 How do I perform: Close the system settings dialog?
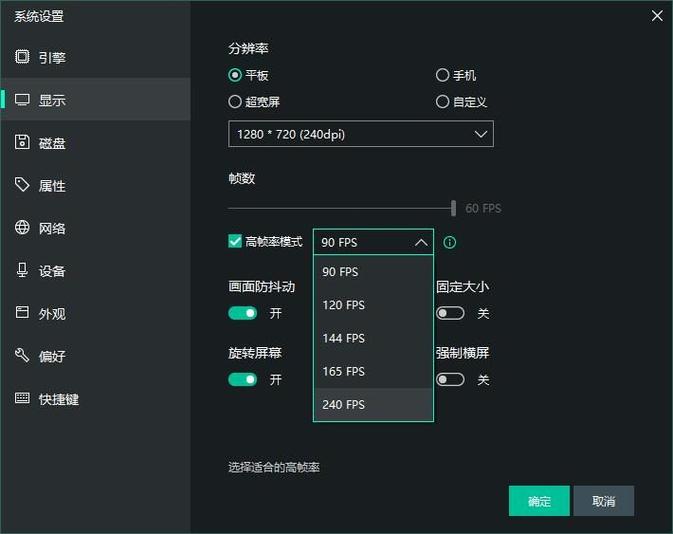coord(657,16)
